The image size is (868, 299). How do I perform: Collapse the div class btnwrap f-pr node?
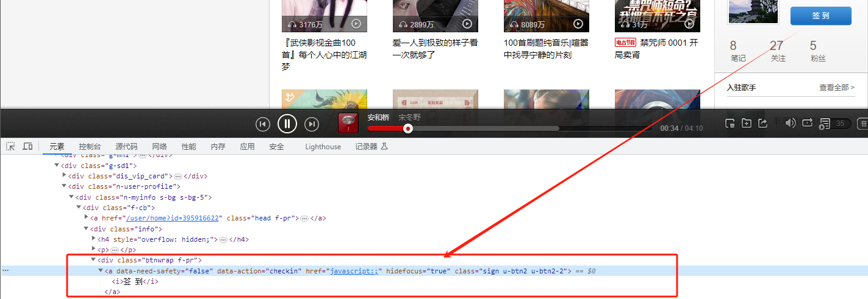pos(93,260)
